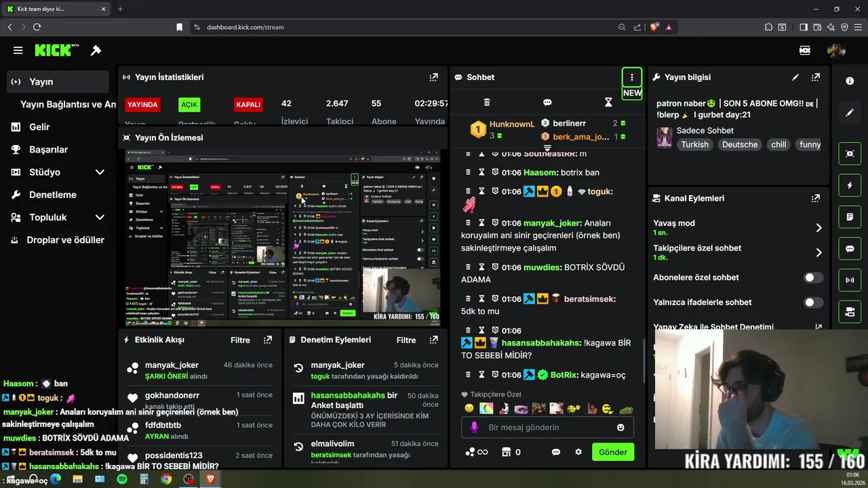The image size is (868, 488).
Task: Select Yayın in the sidebar
Action: (58, 81)
